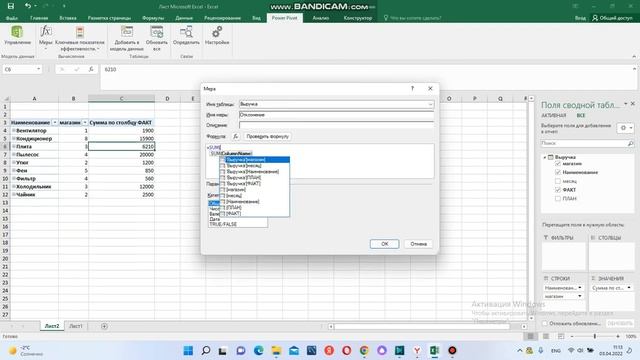The height and width of the screenshot is (360, 640).
Task: Click Общий доступ share button
Action: pos(612,18)
